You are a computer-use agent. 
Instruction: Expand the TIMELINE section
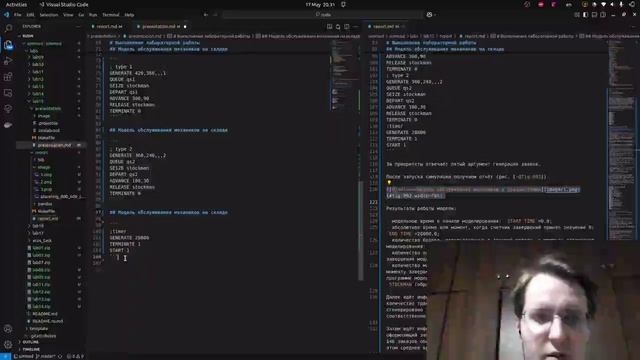pos(31,349)
